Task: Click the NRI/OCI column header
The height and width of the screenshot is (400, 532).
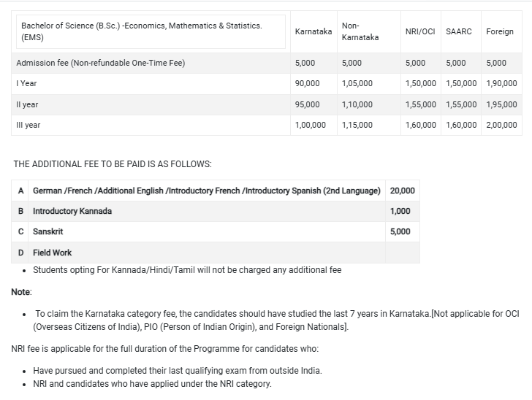Action: coord(420,31)
